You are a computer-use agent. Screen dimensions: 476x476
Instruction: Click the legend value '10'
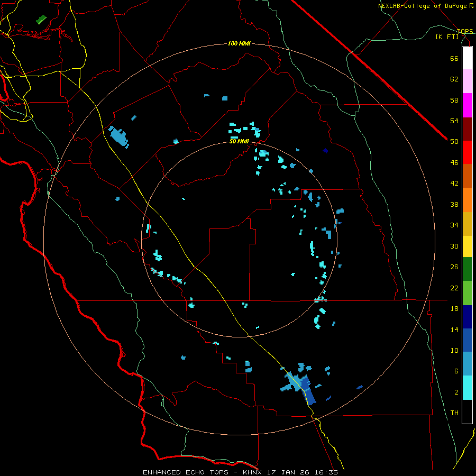pos(454,350)
